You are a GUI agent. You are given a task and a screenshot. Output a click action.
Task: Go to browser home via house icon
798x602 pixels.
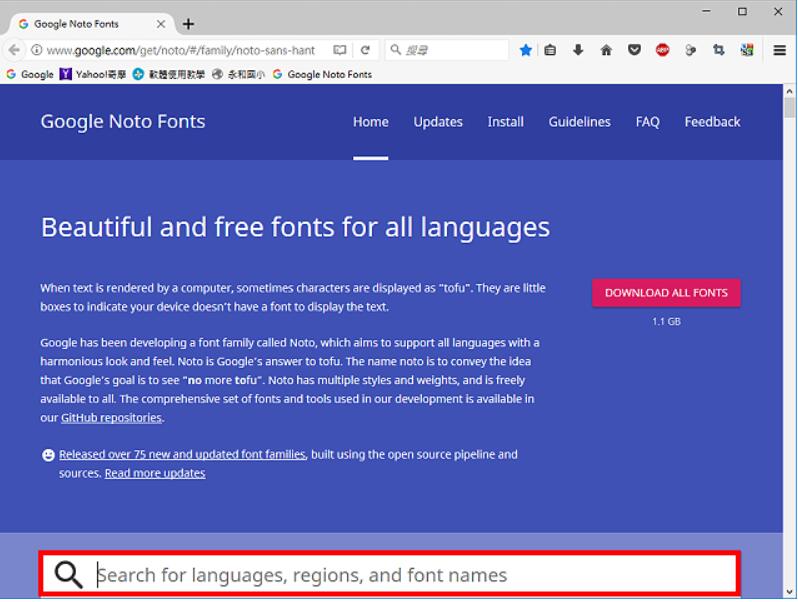click(x=606, y=50)
